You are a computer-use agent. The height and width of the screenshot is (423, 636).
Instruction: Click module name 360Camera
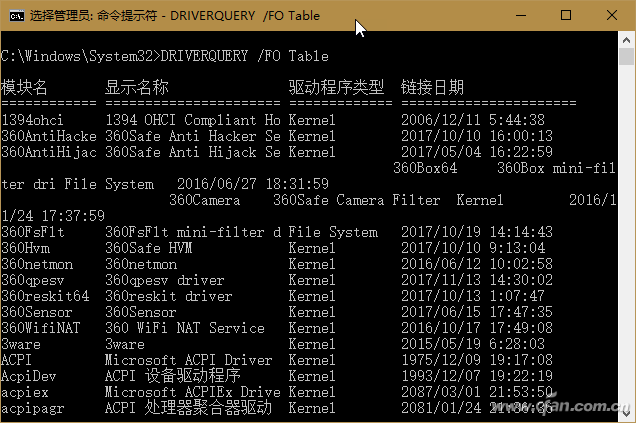pos(204,200)
